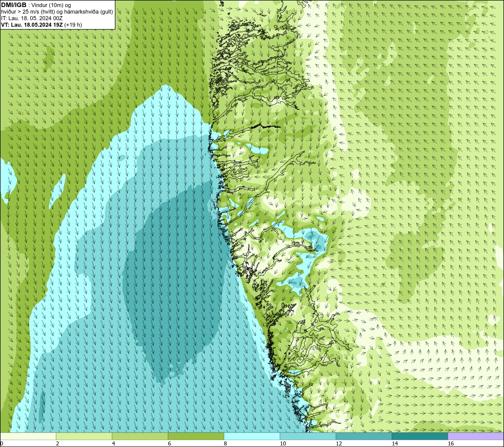Screen dimensions: 504x447
Task: Click the legend value label "12"
Action: click(339, 443)
